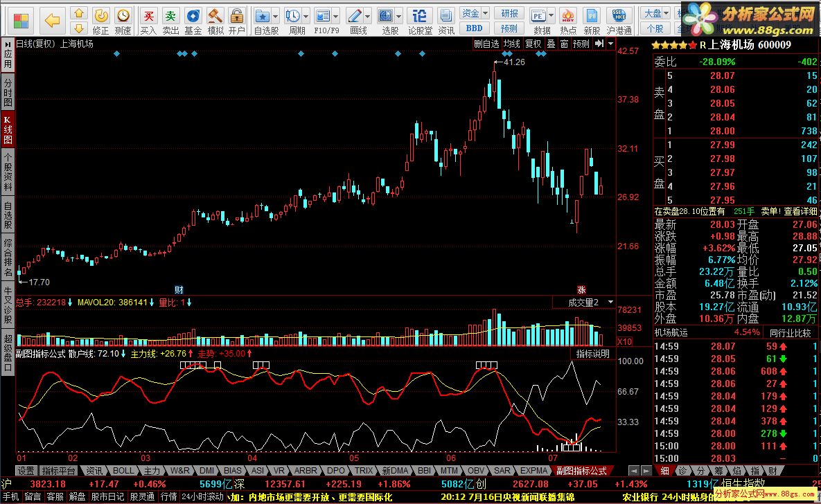Viewport: 821px width, 504px height.
Task: Expand the 自选股 dropdown arrow
Action: pos(276,17)
